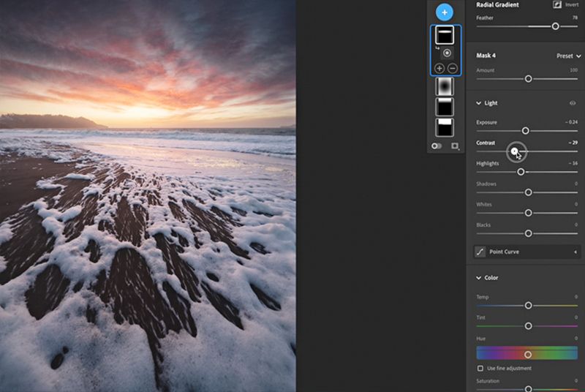The width and height of the screenshot is (585, 392).
Task: Click the Point Curve icon
Action: click(480, 252)
